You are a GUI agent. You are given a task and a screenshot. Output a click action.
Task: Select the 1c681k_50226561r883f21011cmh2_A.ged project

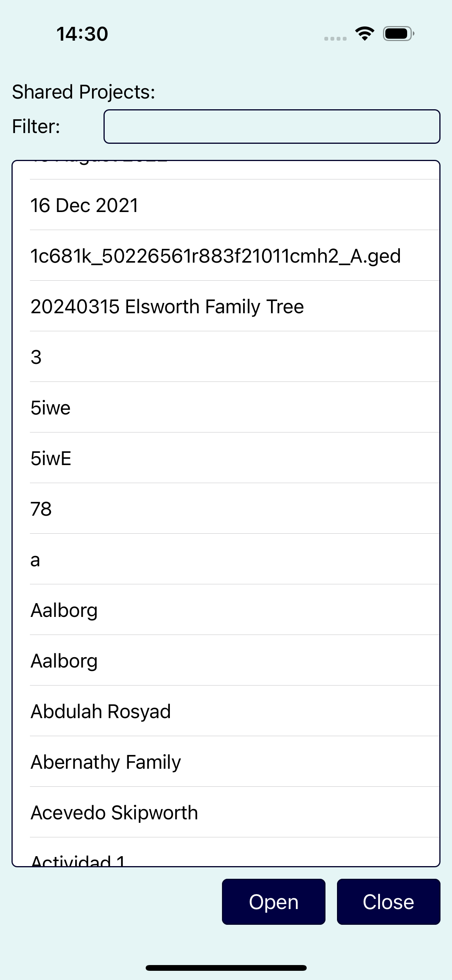coord(235,255)
